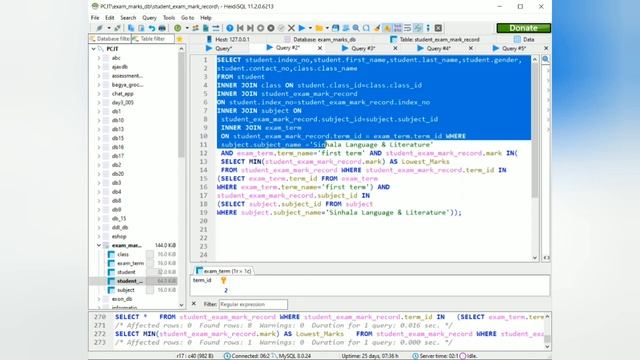640x360 pixels.
Task: Expand the db10 database node
Action: click(99, 120)
